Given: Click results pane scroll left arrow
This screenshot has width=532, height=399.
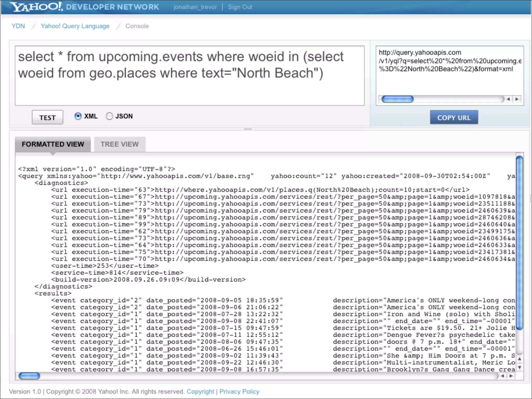Looking at the screenshot, I should tap(502, 376).
